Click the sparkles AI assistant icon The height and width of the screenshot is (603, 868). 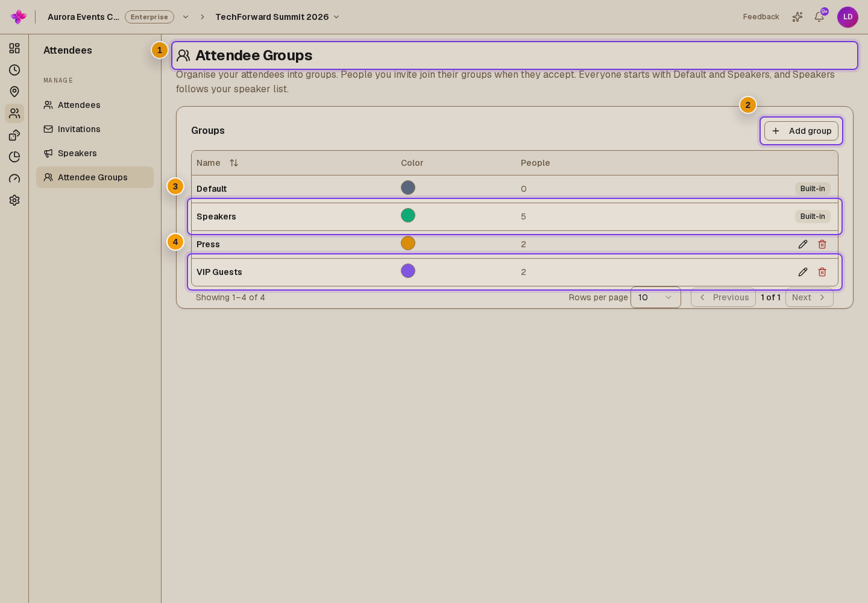tap(797, 17)
